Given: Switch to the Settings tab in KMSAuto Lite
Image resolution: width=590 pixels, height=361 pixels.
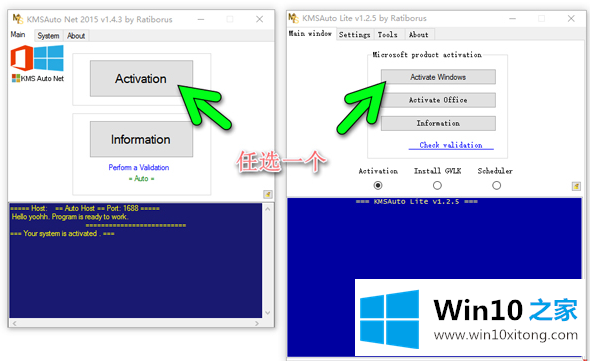Looking at the screenshot, I should tap(354, 35).
